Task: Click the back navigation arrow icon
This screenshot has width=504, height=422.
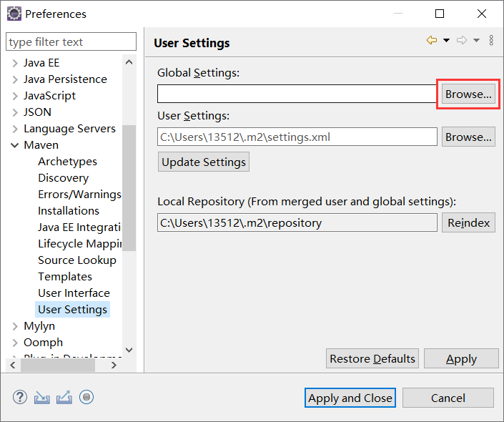Action: pos(432,41)
